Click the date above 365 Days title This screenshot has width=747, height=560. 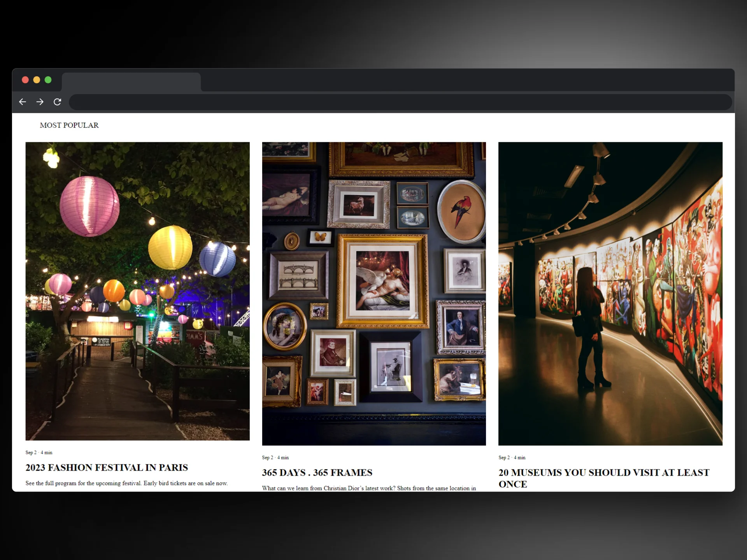tap(275, 457)
